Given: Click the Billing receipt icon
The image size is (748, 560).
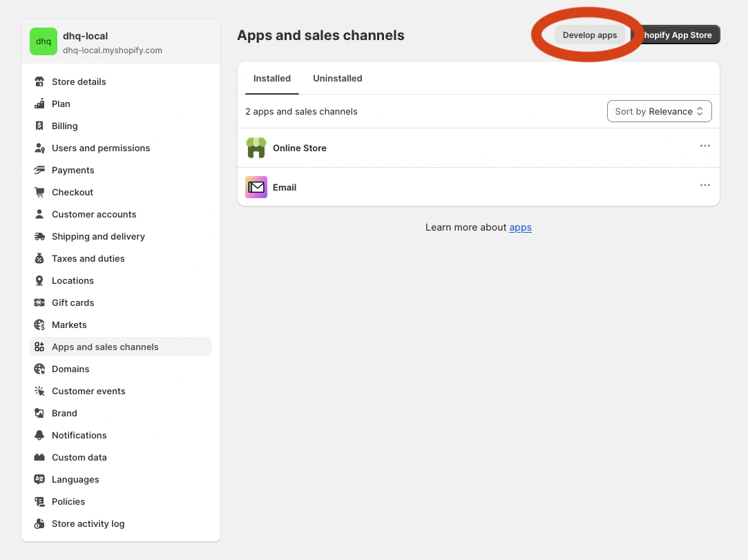Looking at the screenshot, I should click(x=39, y=126).
